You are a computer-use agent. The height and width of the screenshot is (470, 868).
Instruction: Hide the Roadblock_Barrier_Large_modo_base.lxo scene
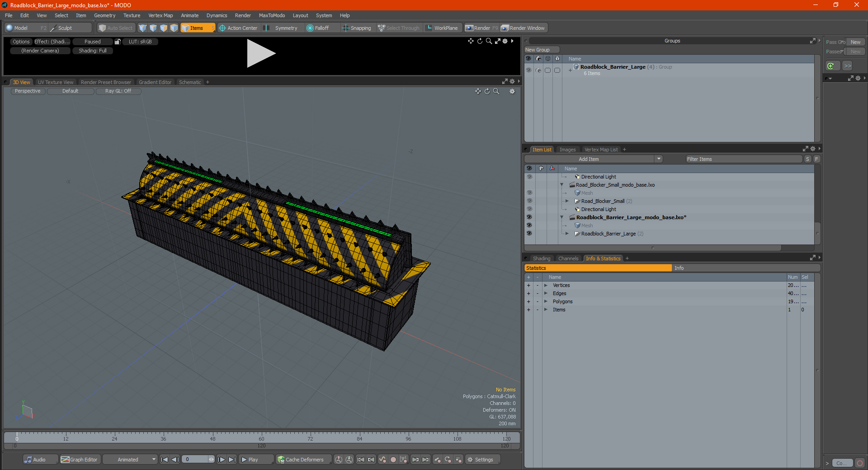pyautogui.click(x=529, y=217)
